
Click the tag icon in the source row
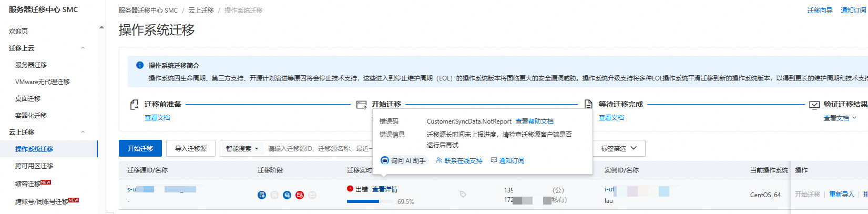(x=463, y=195)
